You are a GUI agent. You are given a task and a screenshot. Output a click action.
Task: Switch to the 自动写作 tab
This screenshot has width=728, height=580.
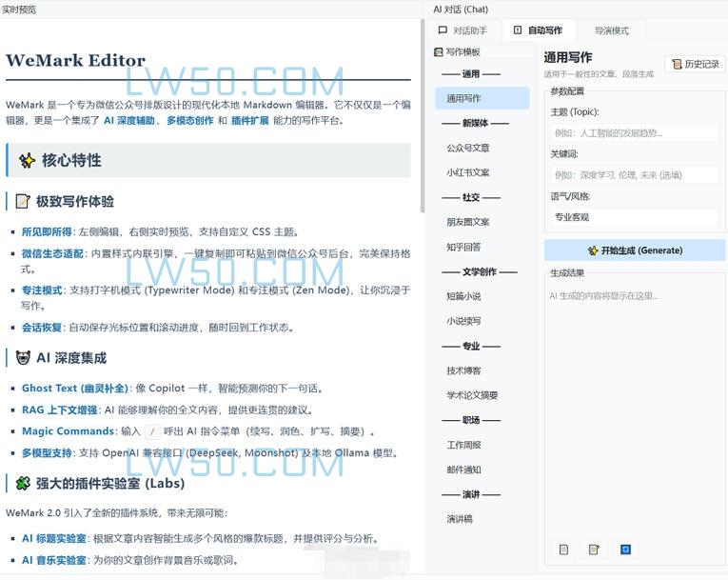tap(539, 30)
